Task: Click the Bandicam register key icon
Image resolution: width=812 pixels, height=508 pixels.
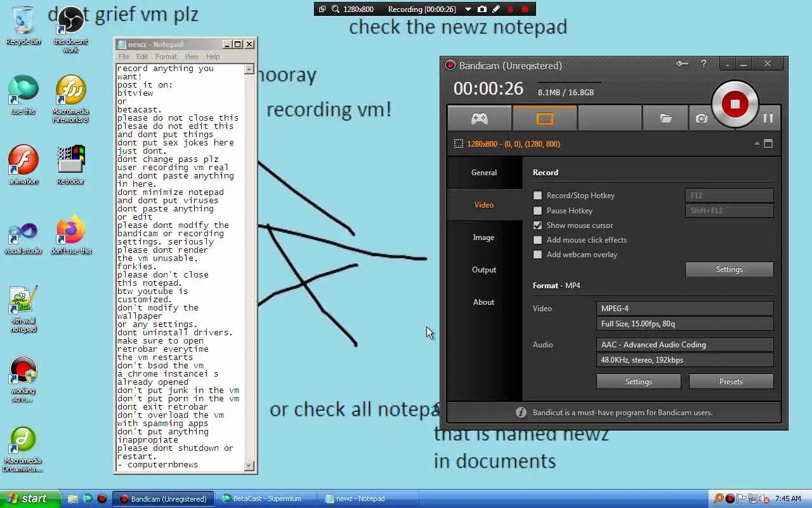Action: click(x=682, y=63)
